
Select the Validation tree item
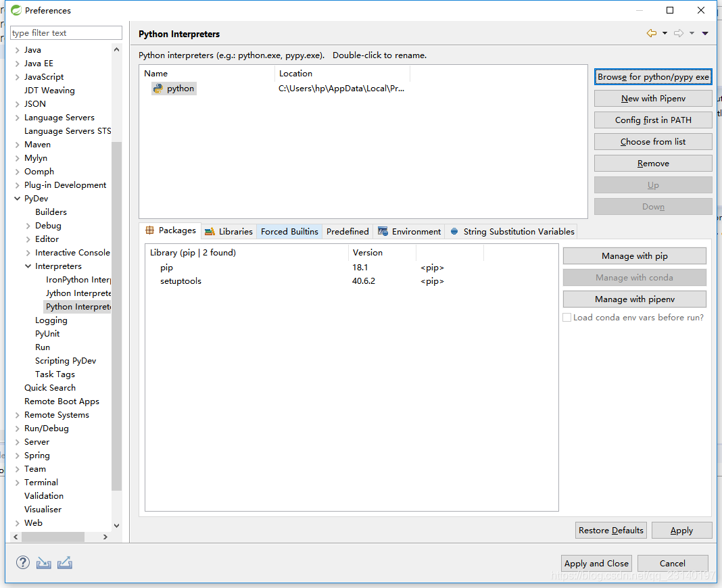[x=44, y=496]
